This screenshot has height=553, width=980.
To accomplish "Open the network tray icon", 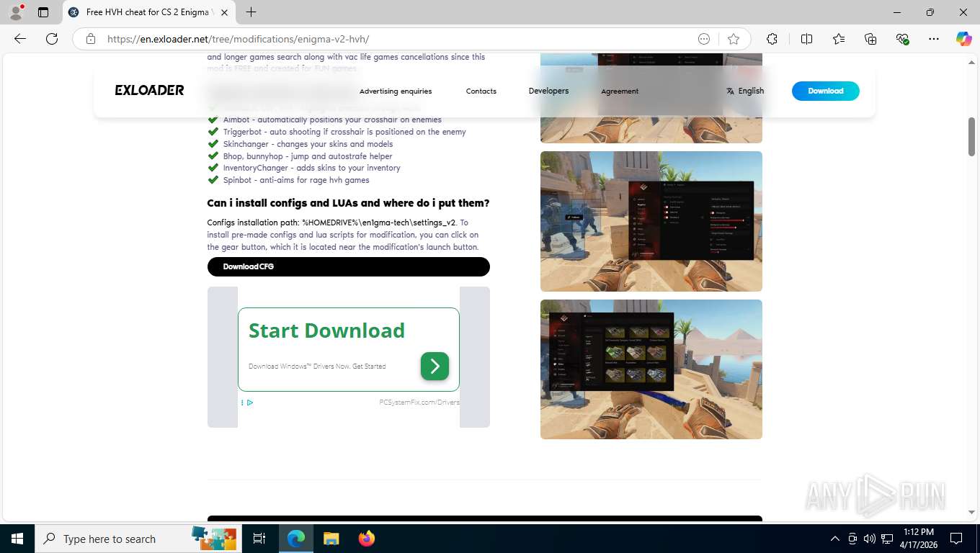I will point(888,539).
